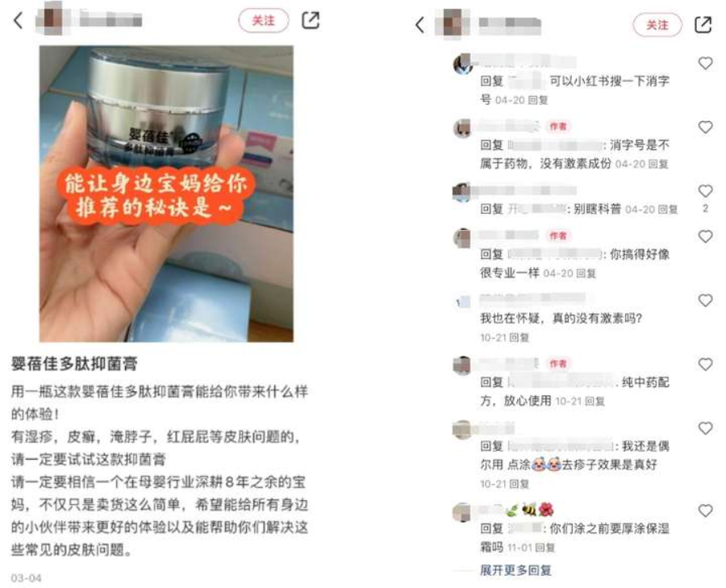Like the comment 真的没有激素吗
This screenshot has height=588, width=726.
(705, 301)
